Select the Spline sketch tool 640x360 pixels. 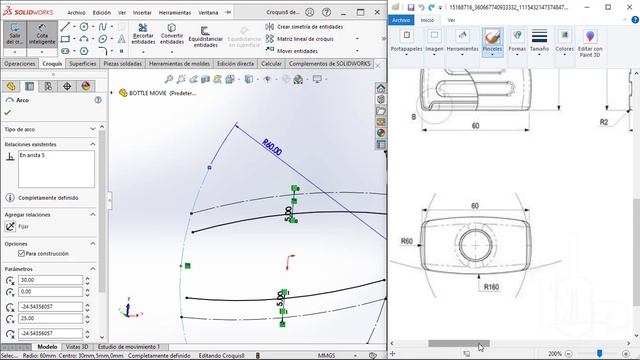[103, 27]
